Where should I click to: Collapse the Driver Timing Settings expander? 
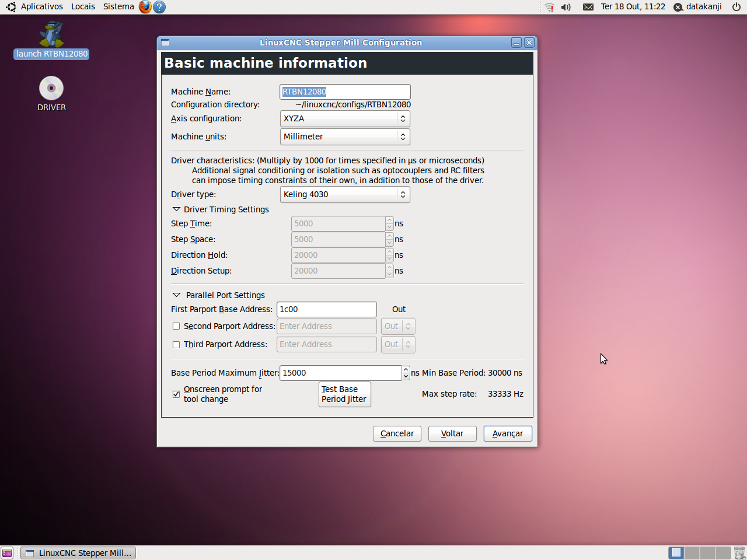tap(176, 209)
